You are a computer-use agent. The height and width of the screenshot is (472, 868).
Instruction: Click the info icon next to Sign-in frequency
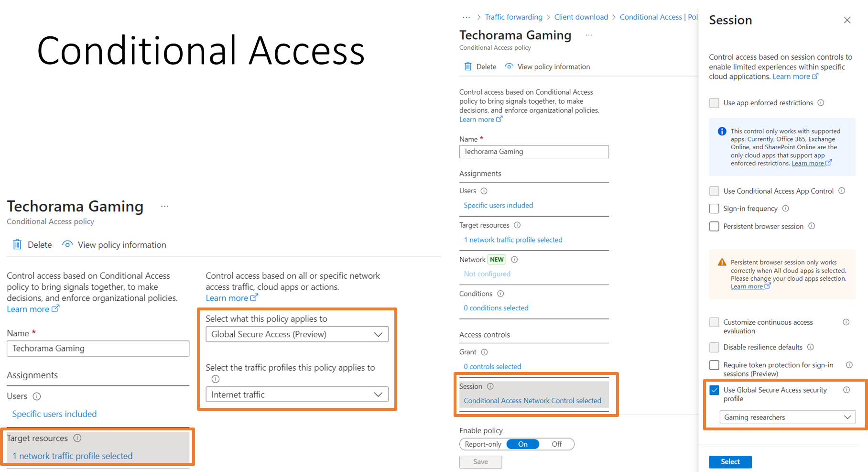click(x=785, y=209)
